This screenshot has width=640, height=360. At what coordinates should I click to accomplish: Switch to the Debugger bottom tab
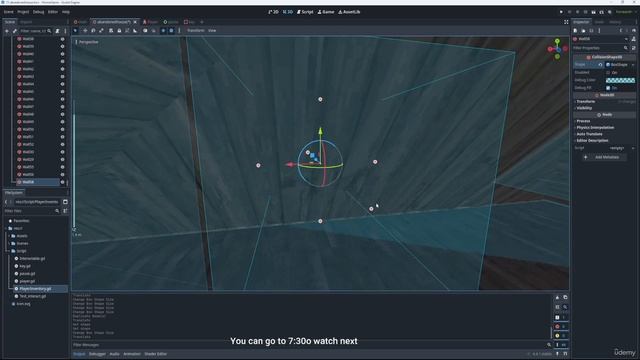[97, 354]
